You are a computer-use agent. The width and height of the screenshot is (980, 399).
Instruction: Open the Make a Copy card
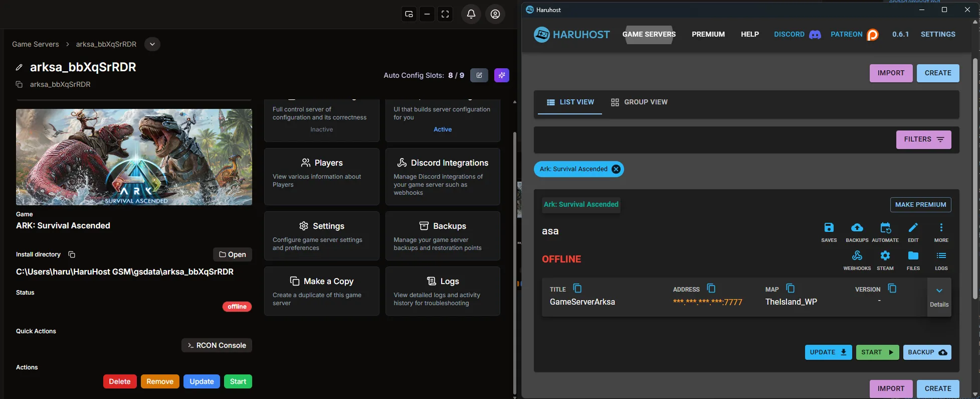(321, 291)
